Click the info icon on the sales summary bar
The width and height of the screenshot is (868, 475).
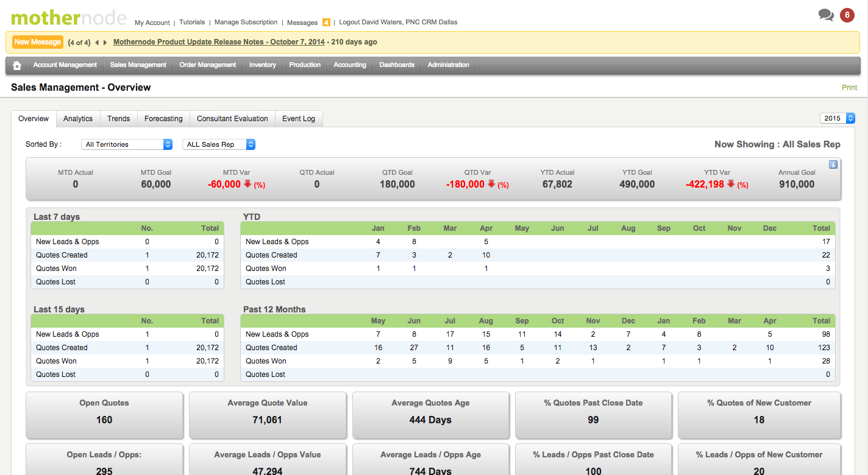(x=833, y=164)
